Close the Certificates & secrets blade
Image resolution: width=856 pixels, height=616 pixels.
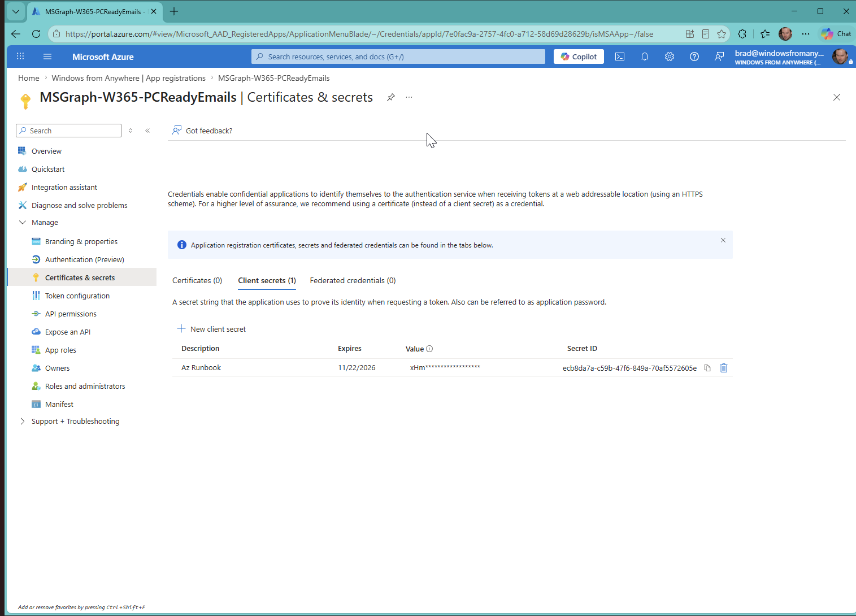click(x=837, y=97)
